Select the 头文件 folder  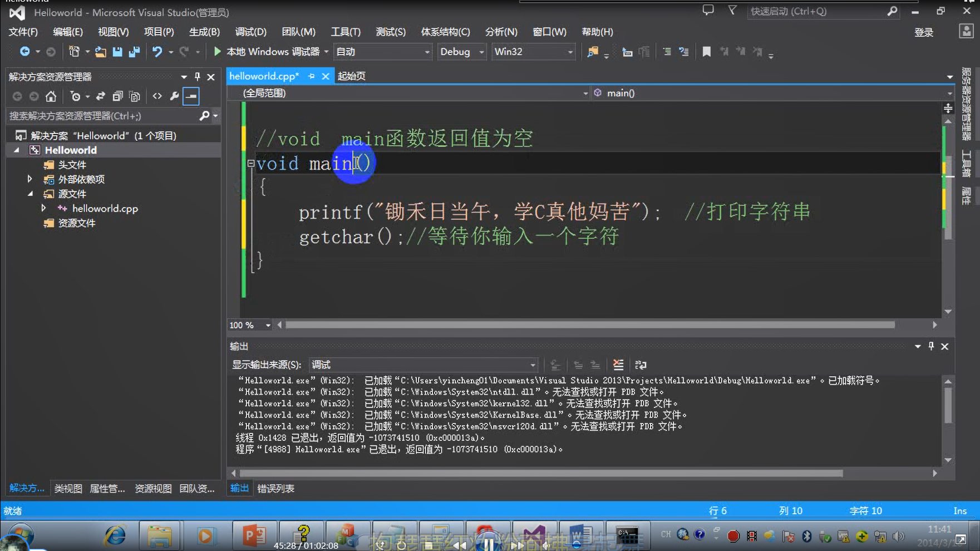[72, 165]
